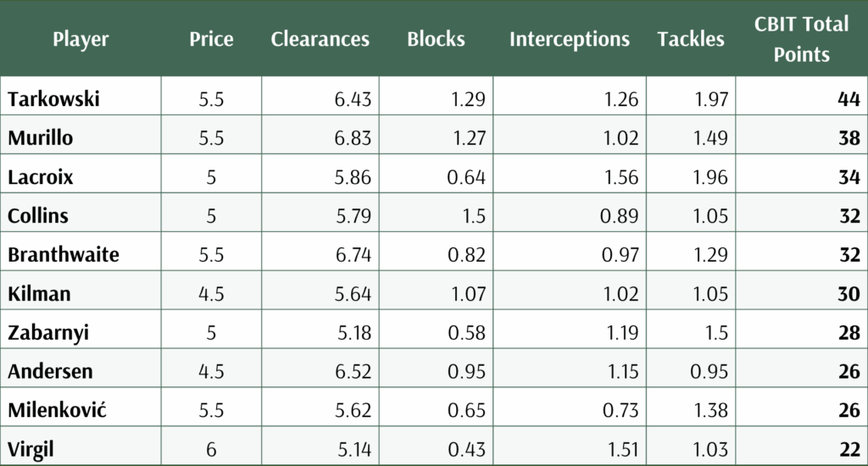Click the Milenković player name
Image resolution: width=868 pixels, height=466 pixels.
[x=57, y=410]
